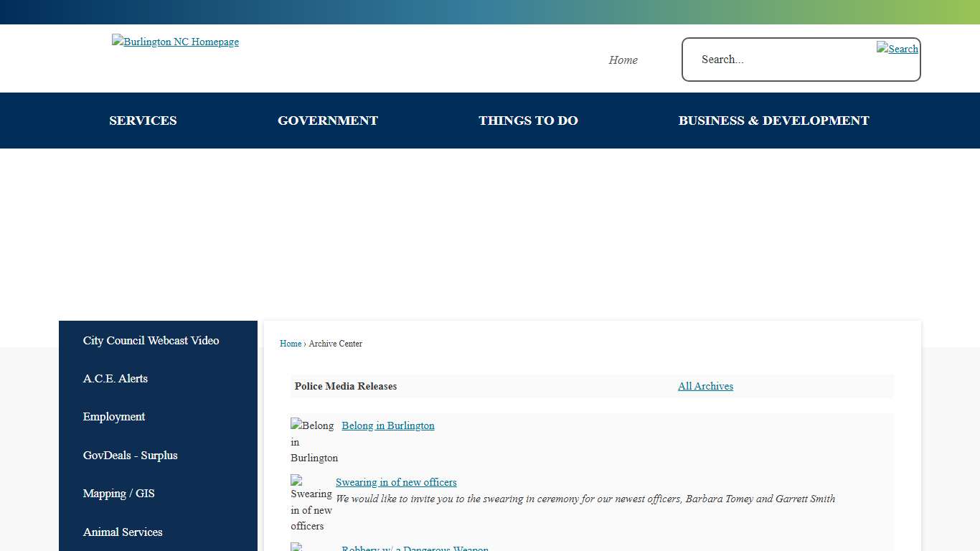
Task: Open A.C.E. Alerts page
Action: click(115, 379)
